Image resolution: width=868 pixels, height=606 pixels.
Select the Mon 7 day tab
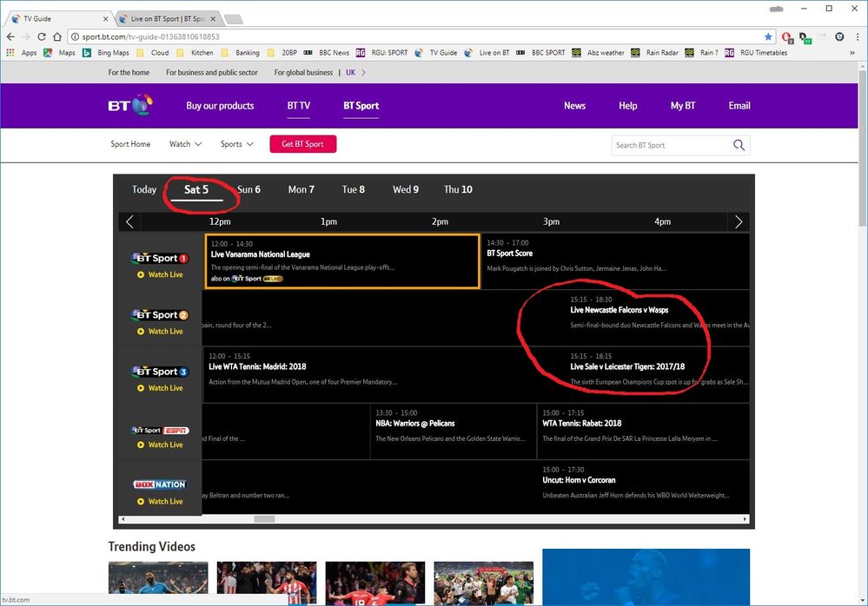coord(301,189)
